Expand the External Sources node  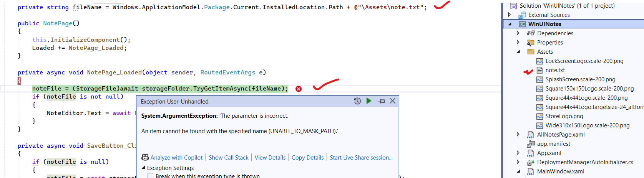[510, 15]
